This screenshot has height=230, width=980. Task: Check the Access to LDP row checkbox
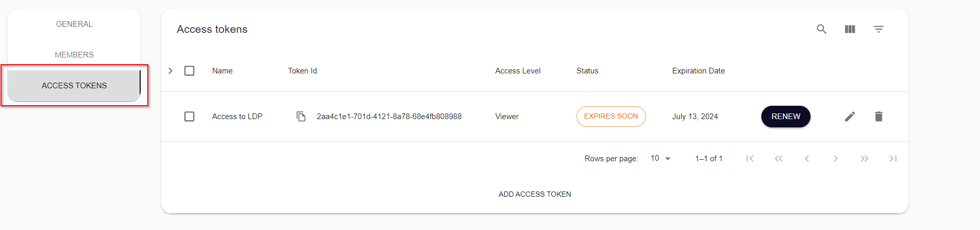coord(189,117)
